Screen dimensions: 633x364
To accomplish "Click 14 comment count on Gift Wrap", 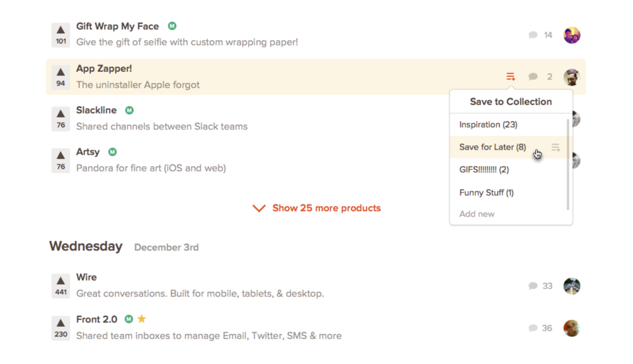I will click(x=548, y=35).
